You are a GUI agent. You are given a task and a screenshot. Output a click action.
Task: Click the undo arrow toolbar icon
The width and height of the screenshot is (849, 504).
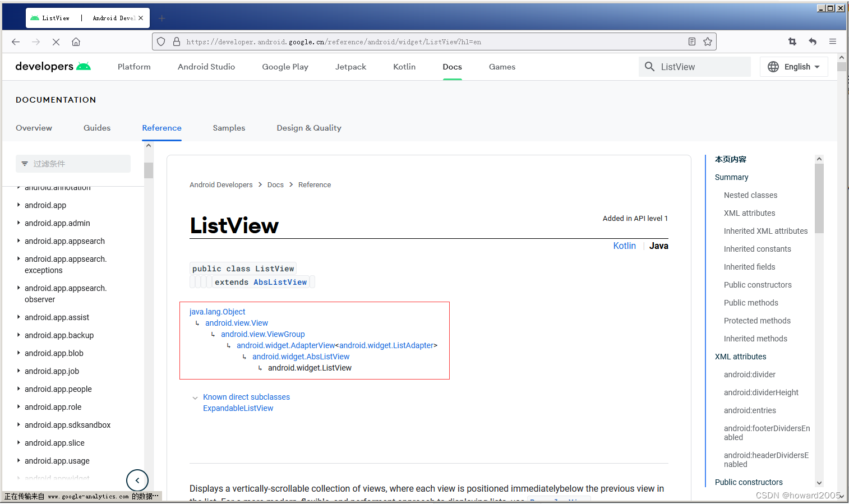813,41
